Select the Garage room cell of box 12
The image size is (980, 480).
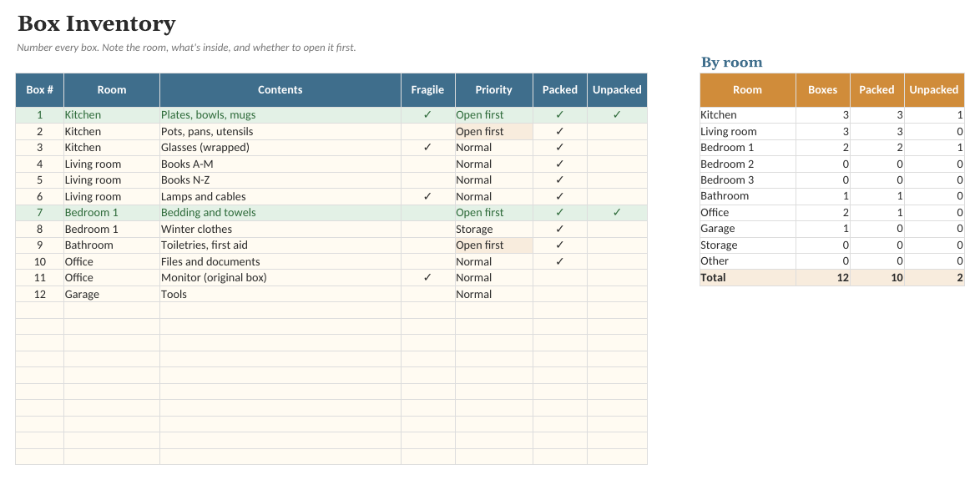[112, 294]
